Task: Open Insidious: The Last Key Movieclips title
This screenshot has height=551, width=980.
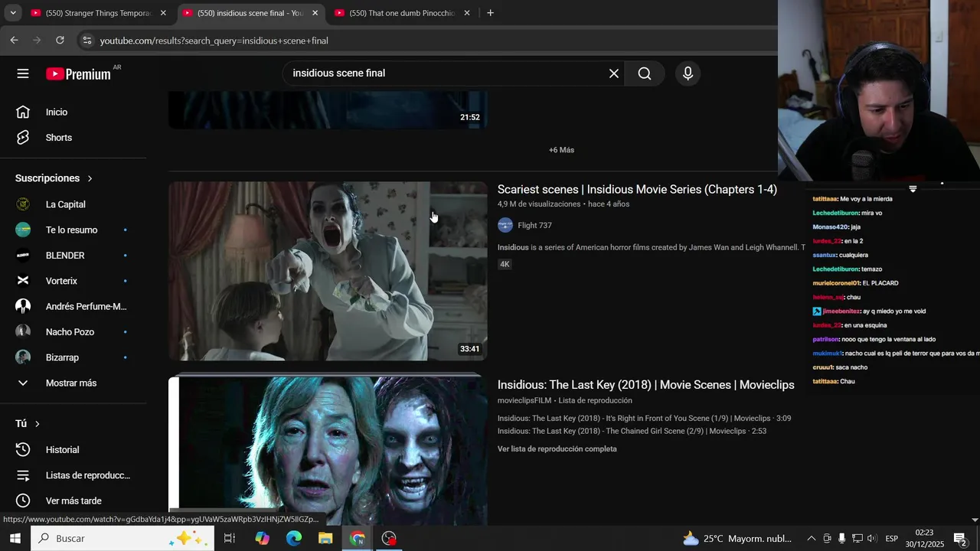Action: 645,385
